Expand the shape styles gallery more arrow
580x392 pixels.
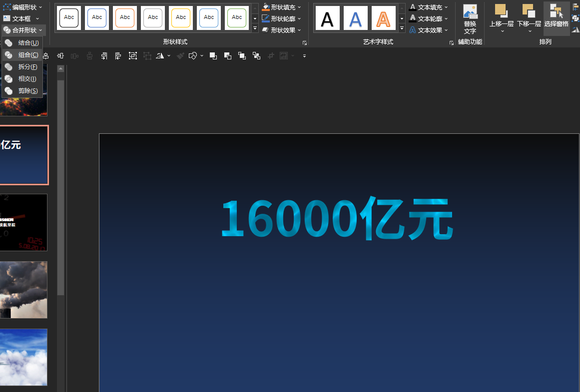click(x=255, y=28)
